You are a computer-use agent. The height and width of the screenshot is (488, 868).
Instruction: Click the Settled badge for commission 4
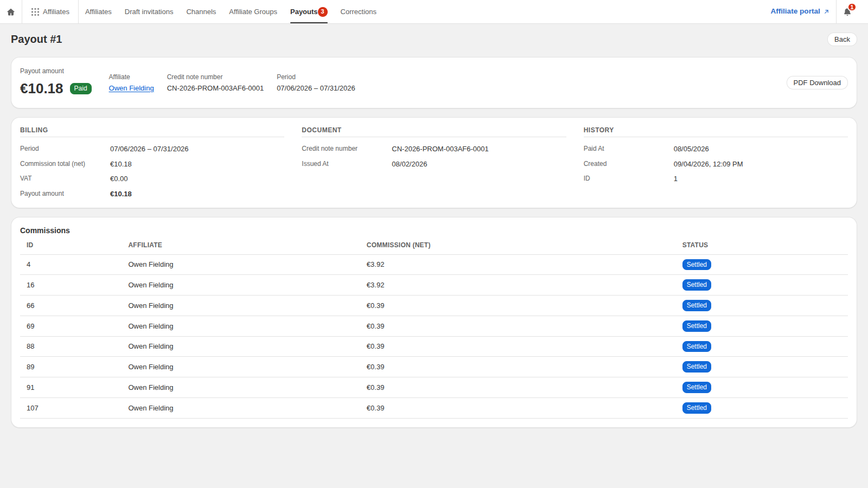pyautogui.click(x=697, y=265)
